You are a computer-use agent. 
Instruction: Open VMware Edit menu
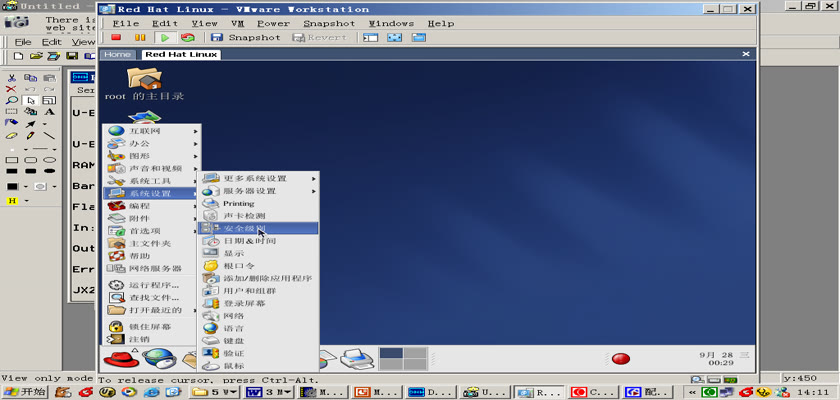tap(165, 24)
